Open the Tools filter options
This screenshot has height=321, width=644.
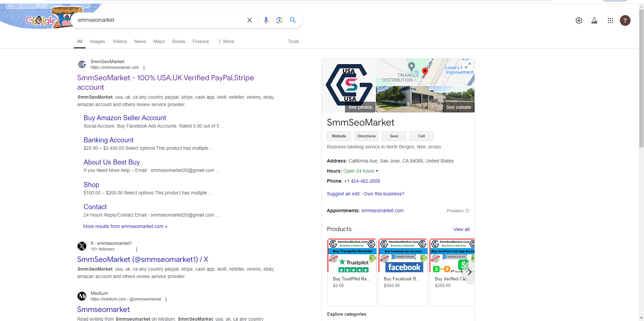(x=293, y=41)
